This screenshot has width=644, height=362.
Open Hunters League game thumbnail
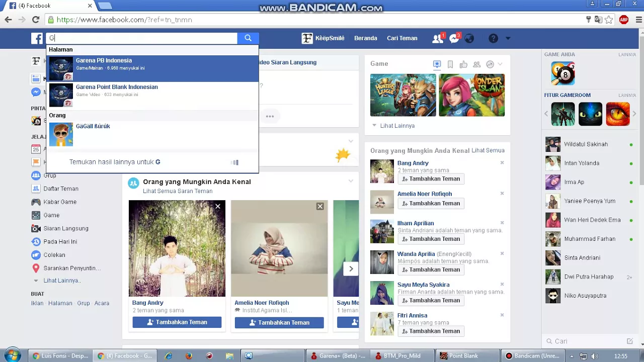point(403,95)
